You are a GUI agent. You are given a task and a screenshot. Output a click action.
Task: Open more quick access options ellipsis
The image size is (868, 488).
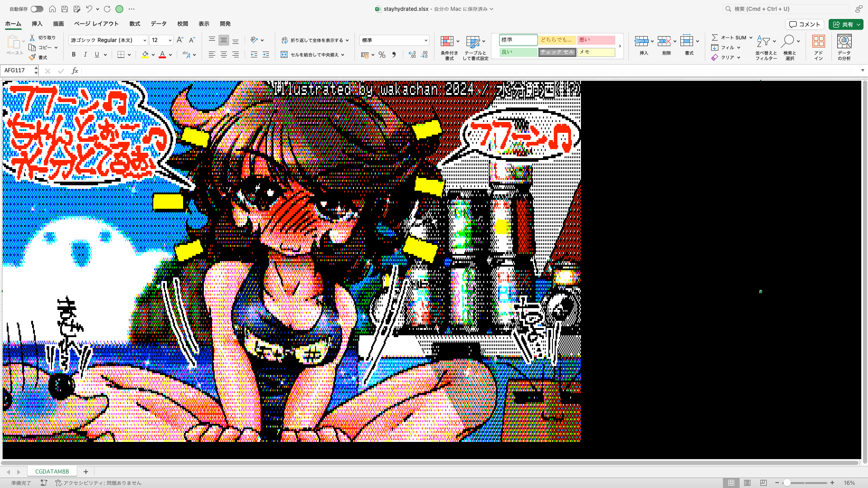pyautogui.click(x=132, y=9)
